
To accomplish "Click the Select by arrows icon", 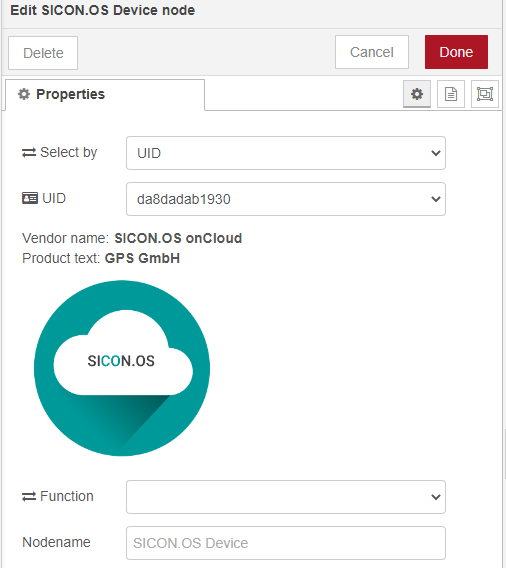I will point(29,153).
